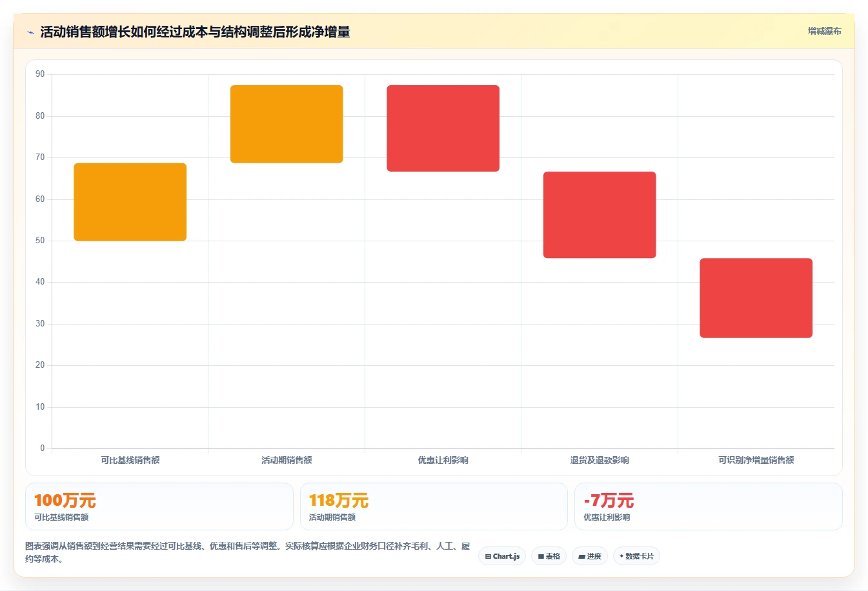Click the x-axis label 可比基线销售额
The height and width of the screenshot is (591, 868).
click(x=130, y=460)
